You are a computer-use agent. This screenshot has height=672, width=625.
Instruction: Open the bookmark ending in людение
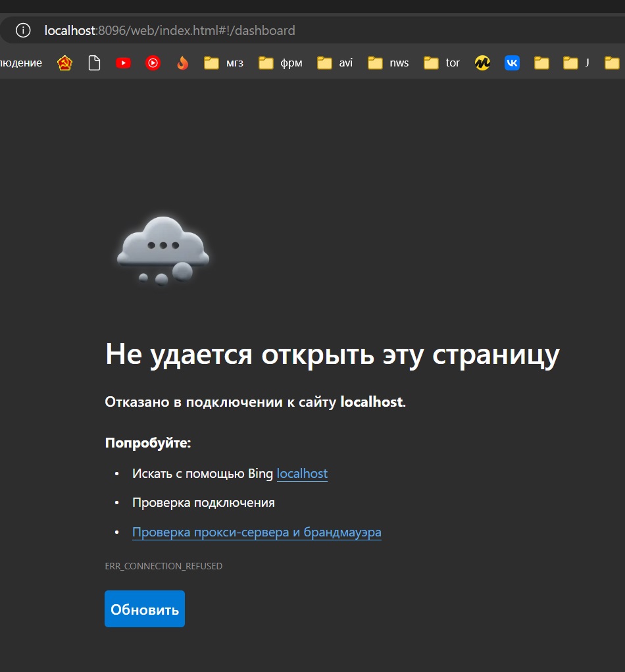click(x=21, y=63)
